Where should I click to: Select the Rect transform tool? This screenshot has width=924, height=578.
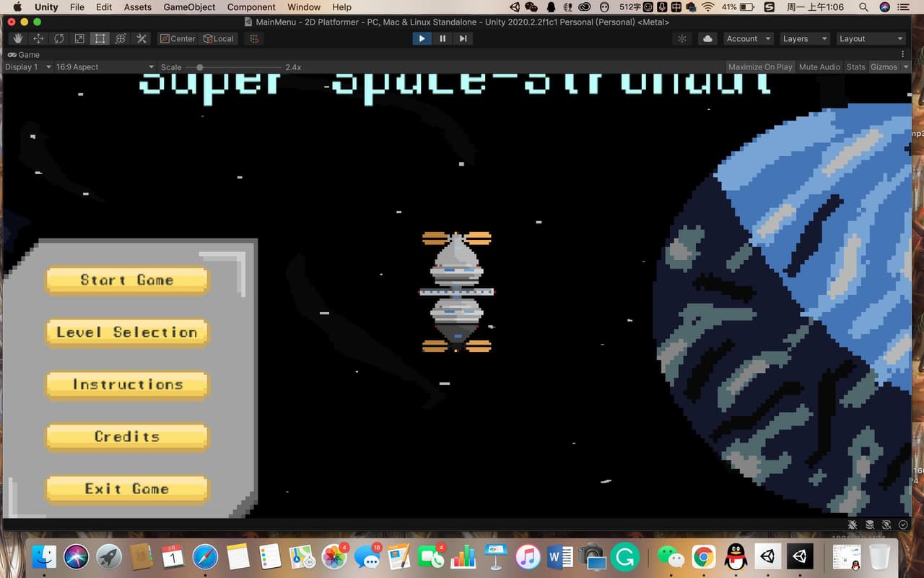pos(100,38)
